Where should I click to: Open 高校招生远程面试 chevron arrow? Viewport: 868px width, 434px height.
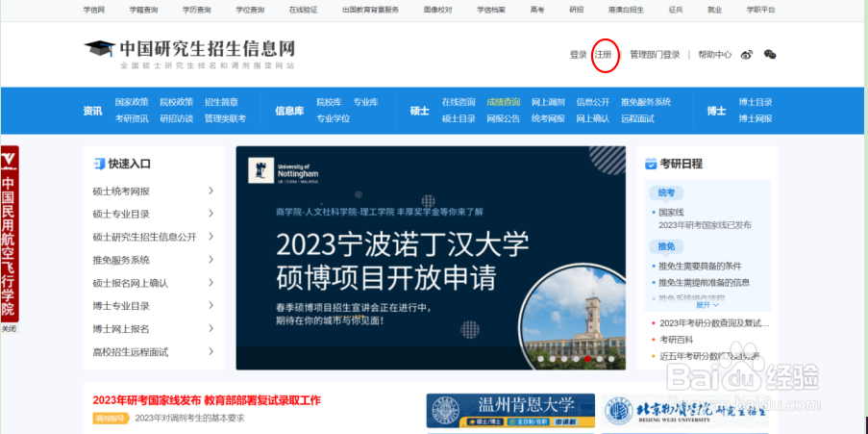point(211,351)
